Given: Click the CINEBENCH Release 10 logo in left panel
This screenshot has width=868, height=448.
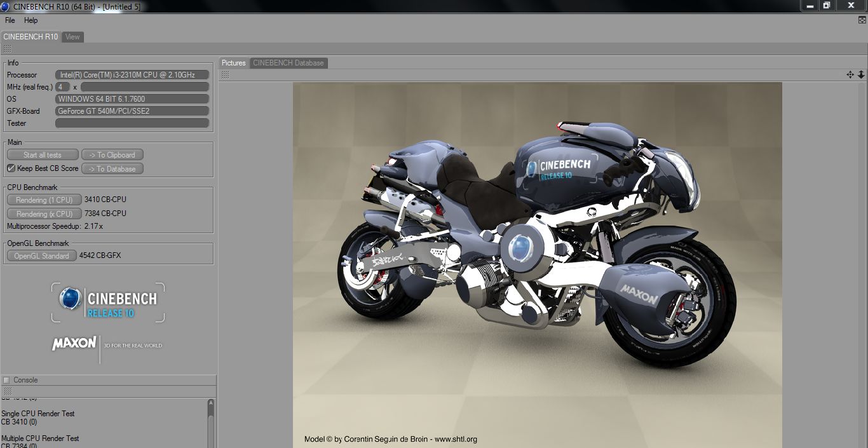Looking at the screenshot, I should 108,302.
